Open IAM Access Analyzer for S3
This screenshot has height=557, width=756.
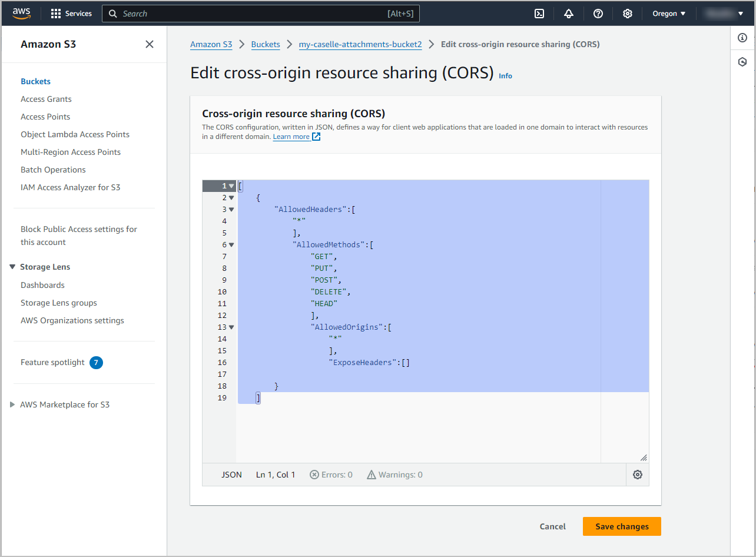[x=70, y=187]
